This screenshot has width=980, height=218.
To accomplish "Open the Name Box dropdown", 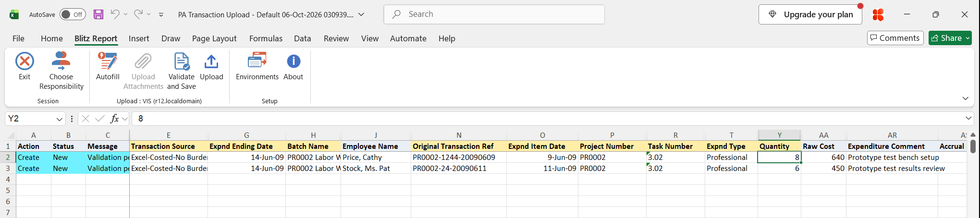I will point(59,119).
